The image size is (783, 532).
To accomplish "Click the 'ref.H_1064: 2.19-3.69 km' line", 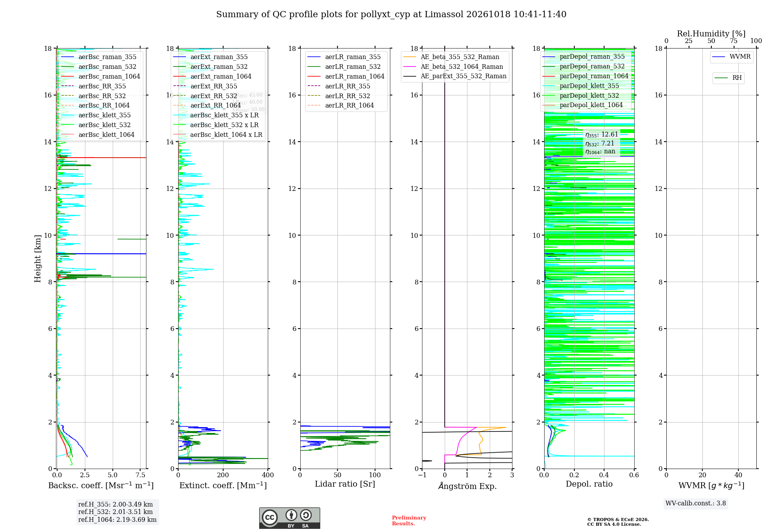I will tap(117, 520).
